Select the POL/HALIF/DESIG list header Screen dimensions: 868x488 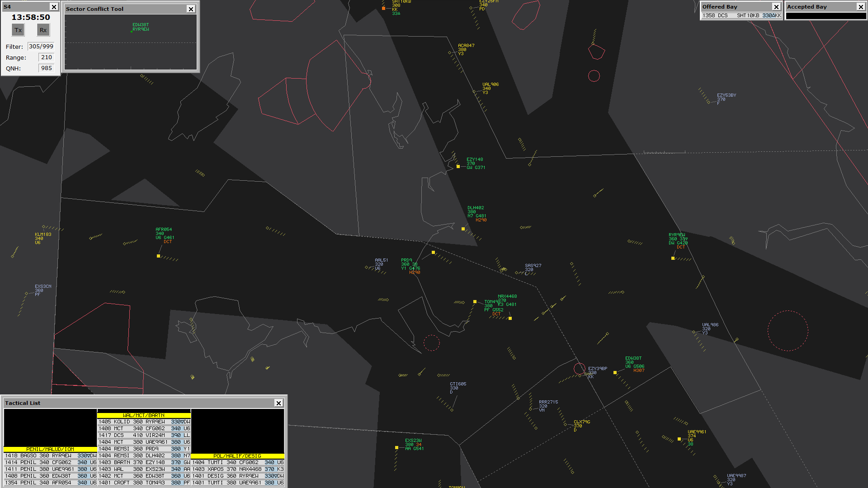tap(237, 456)
